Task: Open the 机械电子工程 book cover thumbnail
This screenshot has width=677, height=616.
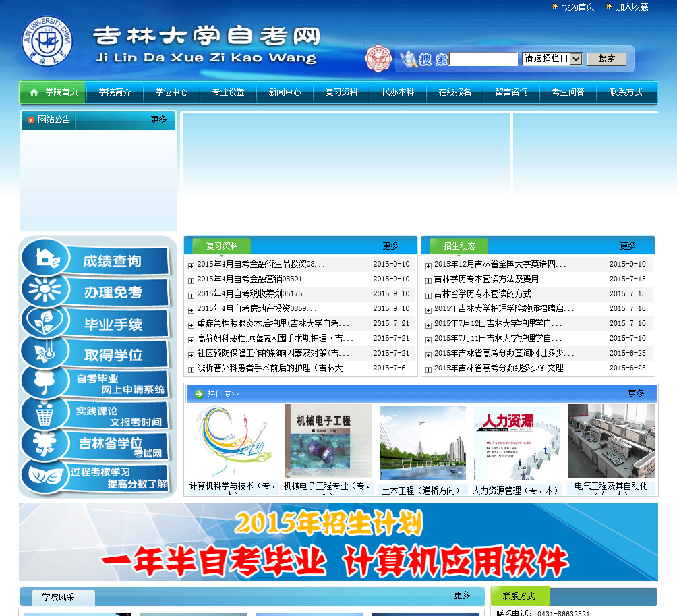Action: pyautogui.click(x=328, y=441)
